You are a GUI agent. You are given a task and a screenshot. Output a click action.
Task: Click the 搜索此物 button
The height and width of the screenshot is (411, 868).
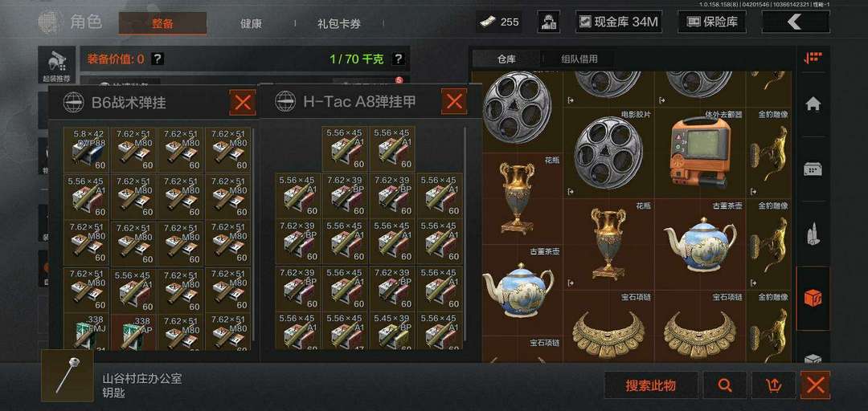click(x=650, y=385)
